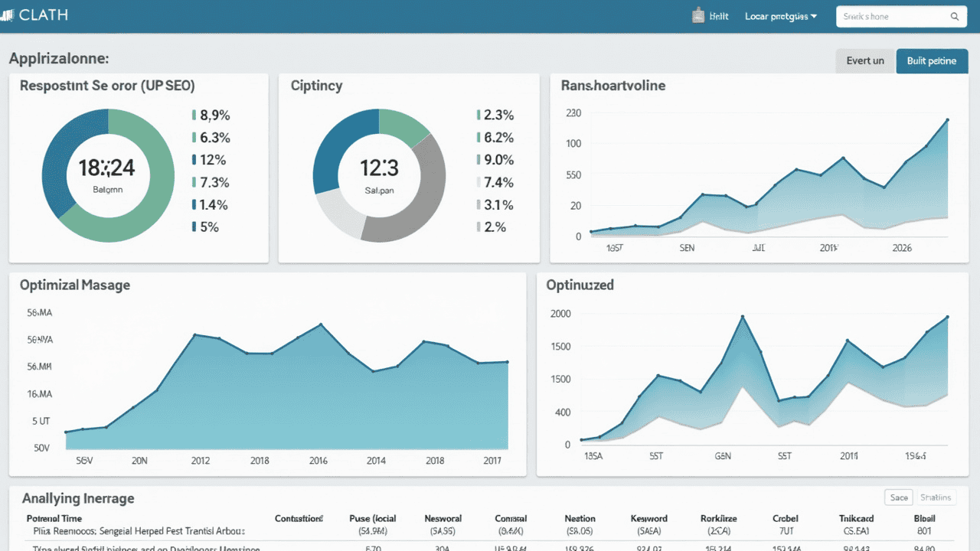Select the 8,9% legend color swatch

click(194, 116)
